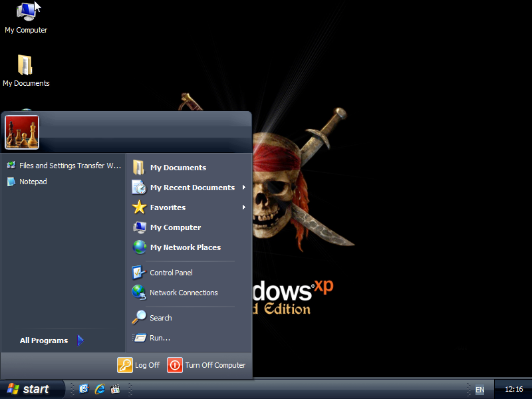The image size is (532, 399).
Task: Click My Computer monitor icon in Start menu
Action: [x=139, y=227]
